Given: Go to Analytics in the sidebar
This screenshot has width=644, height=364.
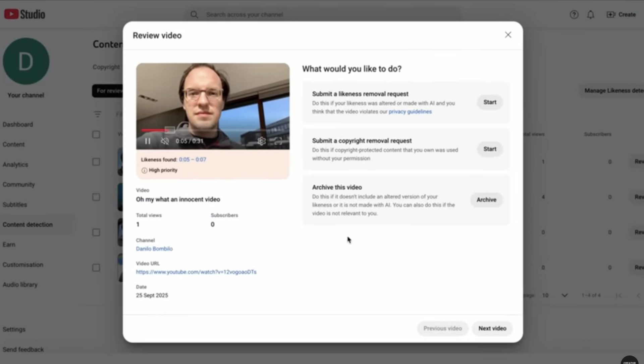Looking at the screenshot, I should click(x=15, y=165).
